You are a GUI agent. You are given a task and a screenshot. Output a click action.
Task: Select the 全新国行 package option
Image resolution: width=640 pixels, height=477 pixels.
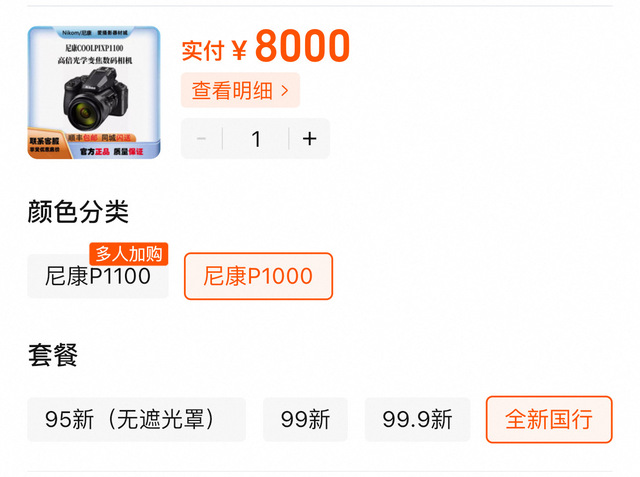pyautogui.click(x=549, y=419)
